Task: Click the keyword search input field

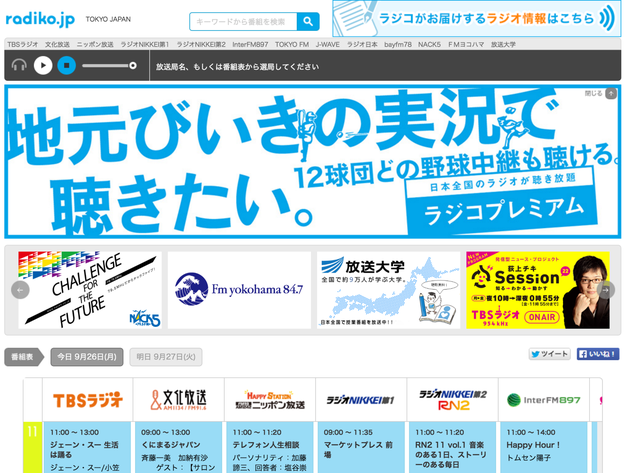Action: 242,21
